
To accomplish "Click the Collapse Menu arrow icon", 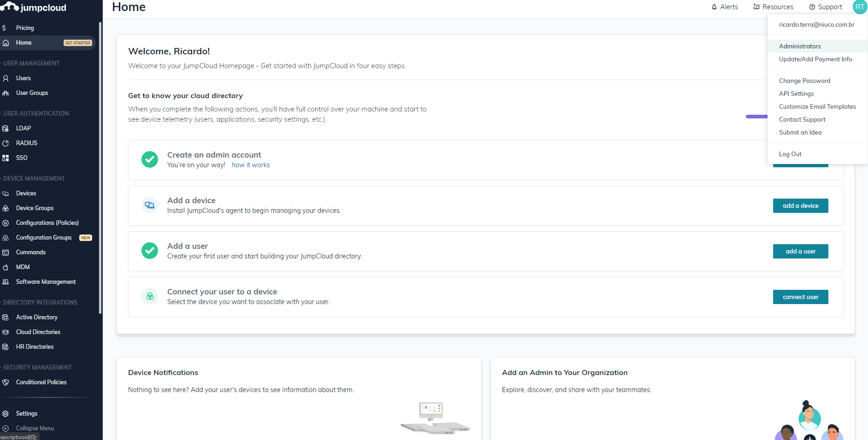I will pyautogui.click(x=6, y=428).
